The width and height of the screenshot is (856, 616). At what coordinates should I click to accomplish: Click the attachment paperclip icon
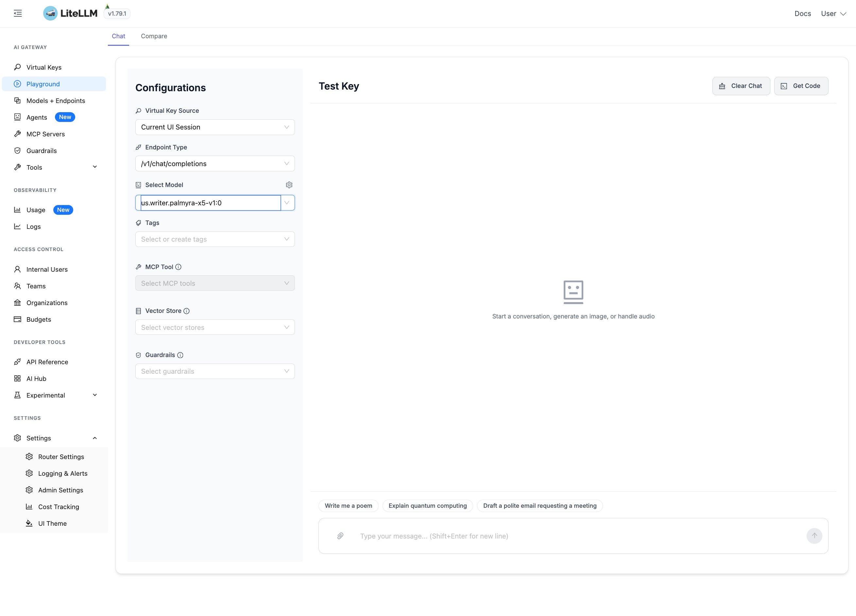pos(340,536)
